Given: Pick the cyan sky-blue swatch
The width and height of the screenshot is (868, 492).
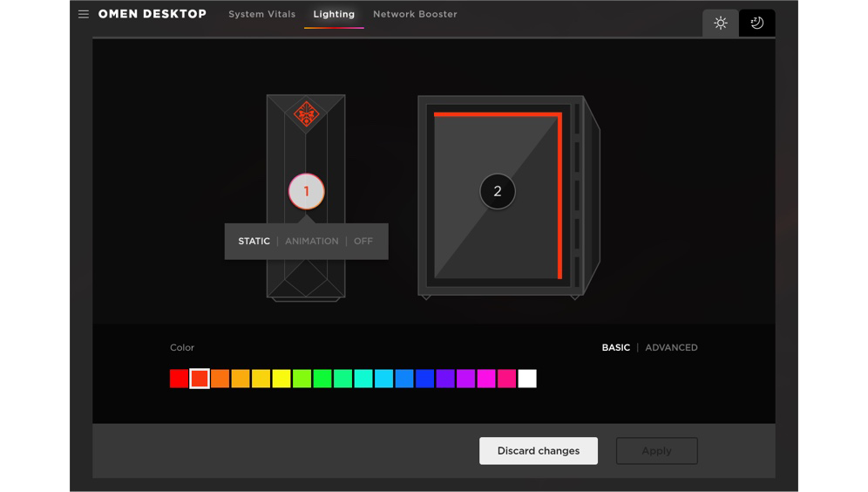Looking at the screenshot, I should pos(383,379).
